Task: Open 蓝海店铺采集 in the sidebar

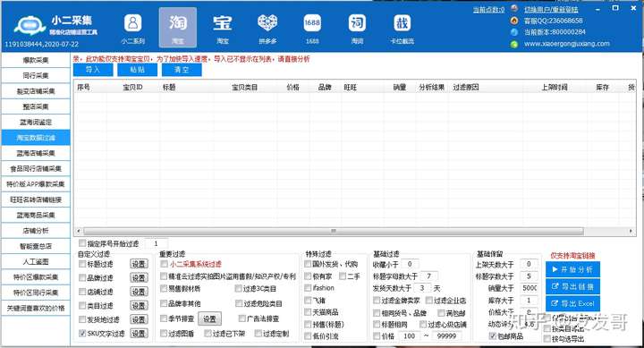Action: (36, 153)
